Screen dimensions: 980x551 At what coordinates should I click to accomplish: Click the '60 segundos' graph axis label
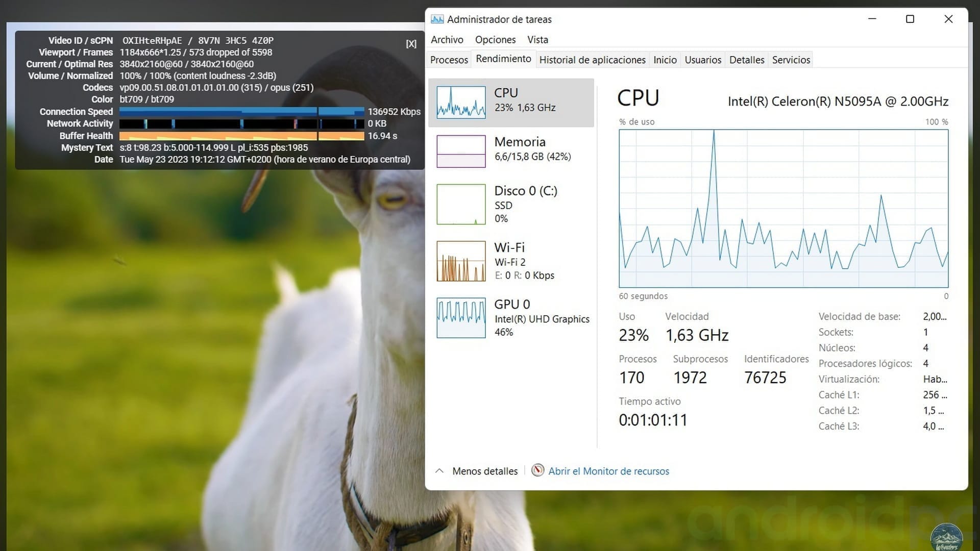point(643,296)
